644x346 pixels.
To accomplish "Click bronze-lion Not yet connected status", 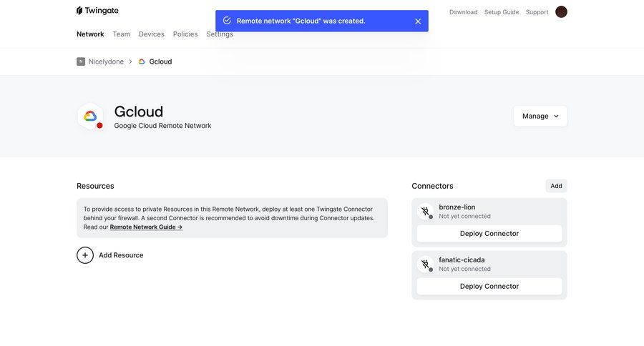I will coord(464,217).
